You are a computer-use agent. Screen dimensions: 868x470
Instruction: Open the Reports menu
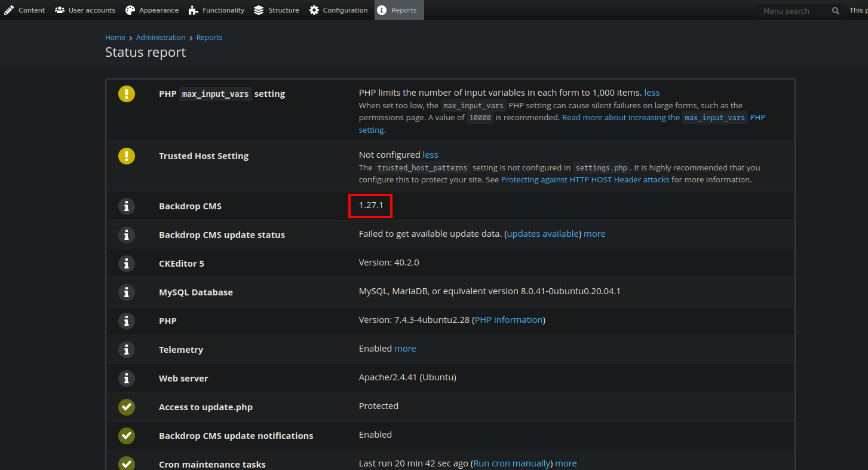[399, 10]
